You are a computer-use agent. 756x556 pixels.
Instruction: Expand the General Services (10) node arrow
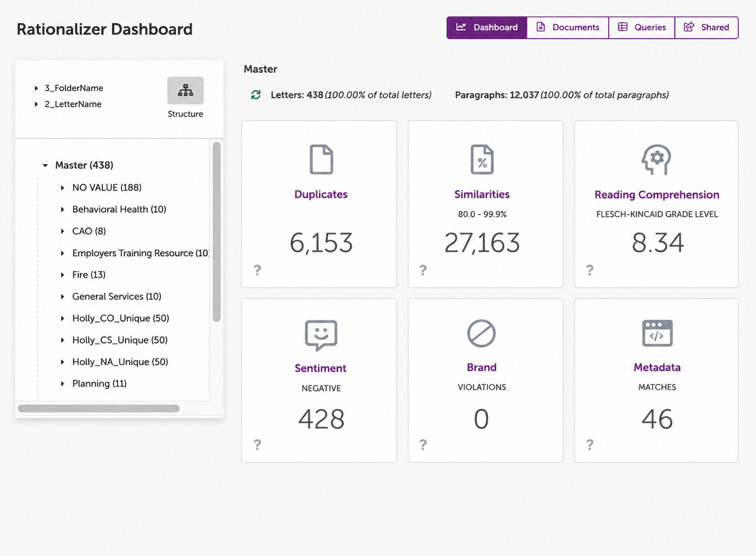click(x=63, y=297)
